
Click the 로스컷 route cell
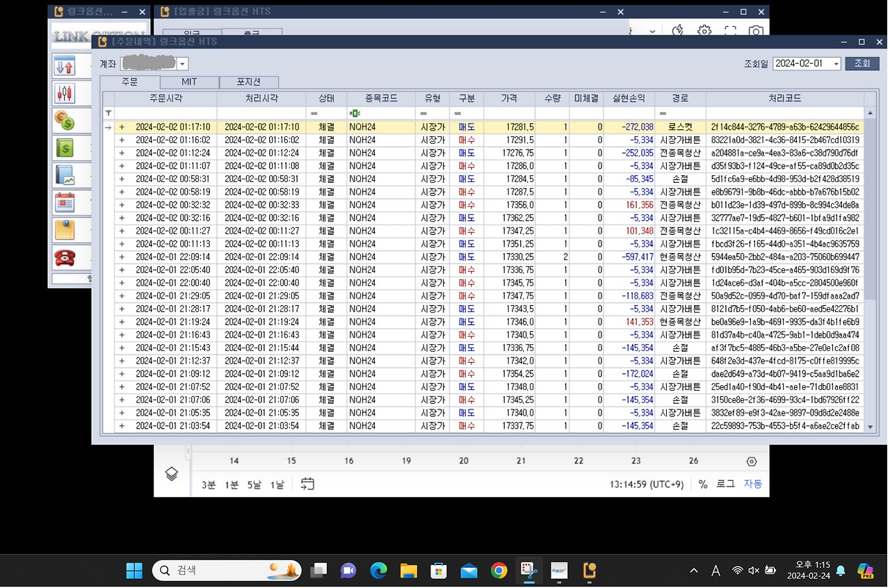(680, 127)
